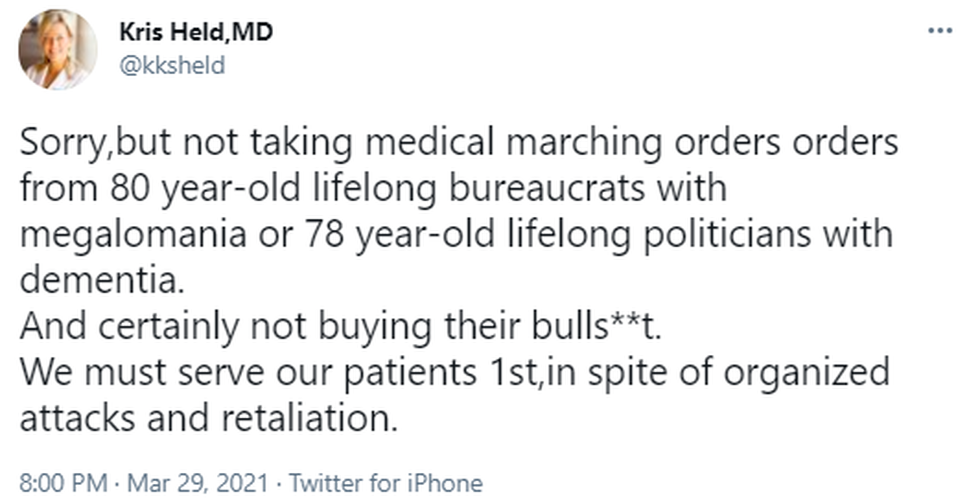Click the 8:00 PM timestamp
Viewport: 980px width, 501px height.
pyautogui.click(x=63, y=483)
